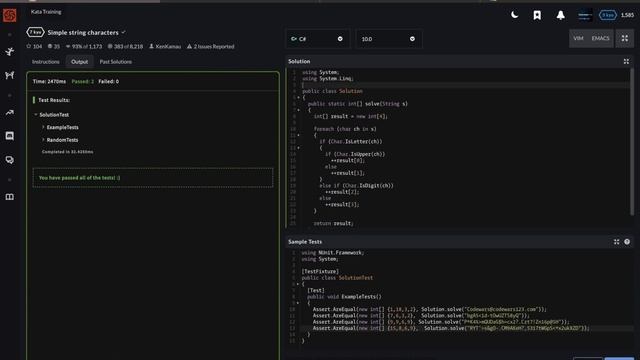Screen dimensions: 640x360
Task: Open the user avatar profile menu
Action: [x=585, y=16]
